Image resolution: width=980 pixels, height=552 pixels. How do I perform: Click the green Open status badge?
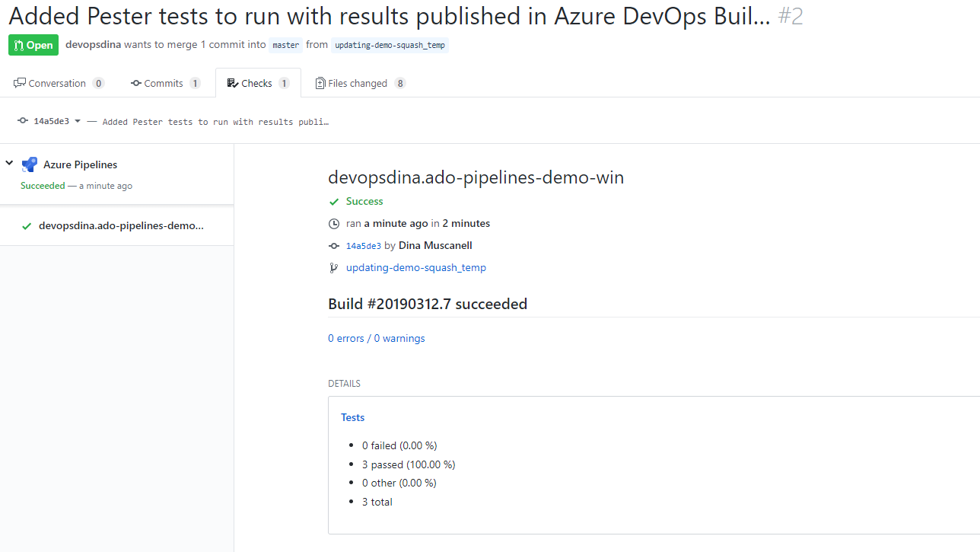[33, 45]
